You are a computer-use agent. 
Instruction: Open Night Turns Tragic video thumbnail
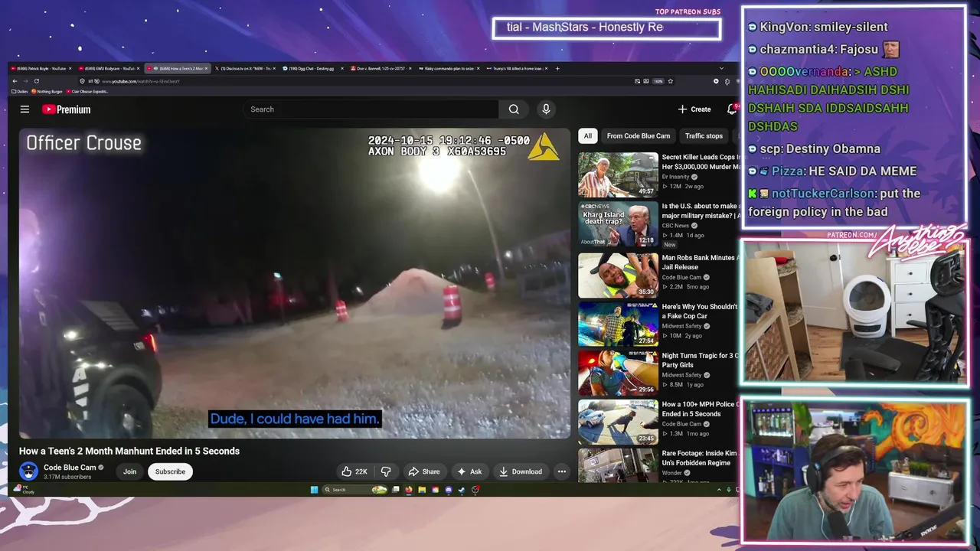coord(618,373)
